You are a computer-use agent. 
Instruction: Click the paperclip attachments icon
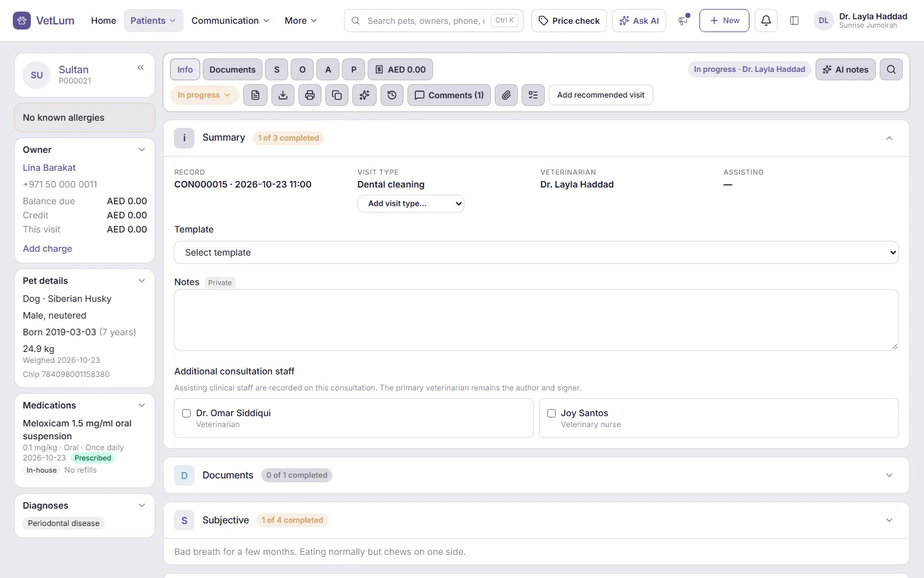pyautogui.click(x=506, y=95)
